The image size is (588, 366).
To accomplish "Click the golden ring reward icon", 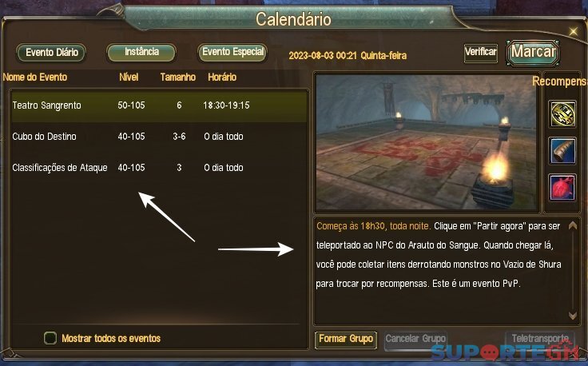I will (x=562, y=114).
